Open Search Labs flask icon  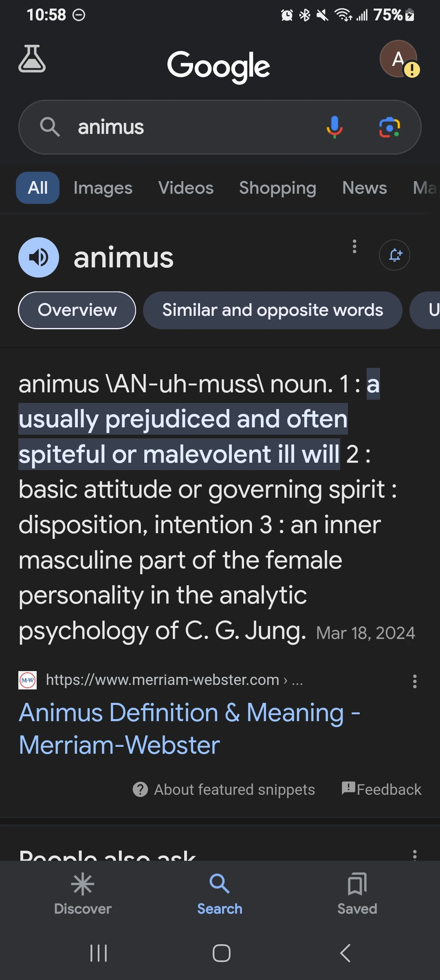point(32,59)
